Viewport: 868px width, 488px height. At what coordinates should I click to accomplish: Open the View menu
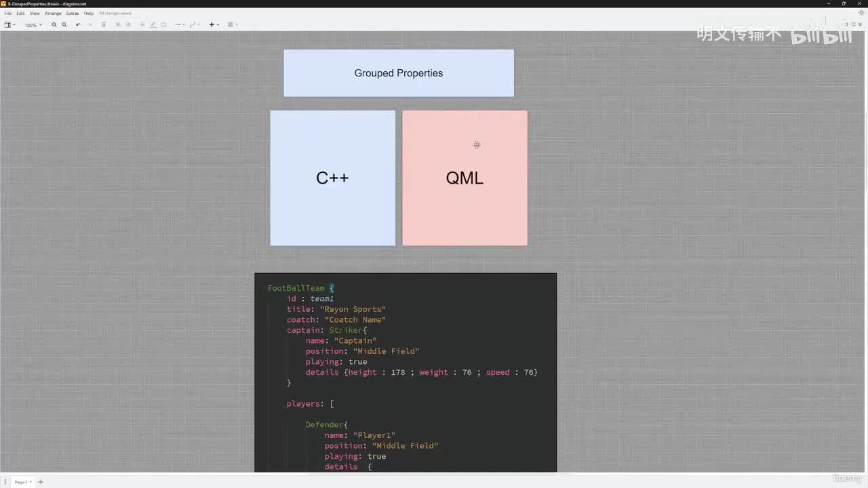[35, 14]
